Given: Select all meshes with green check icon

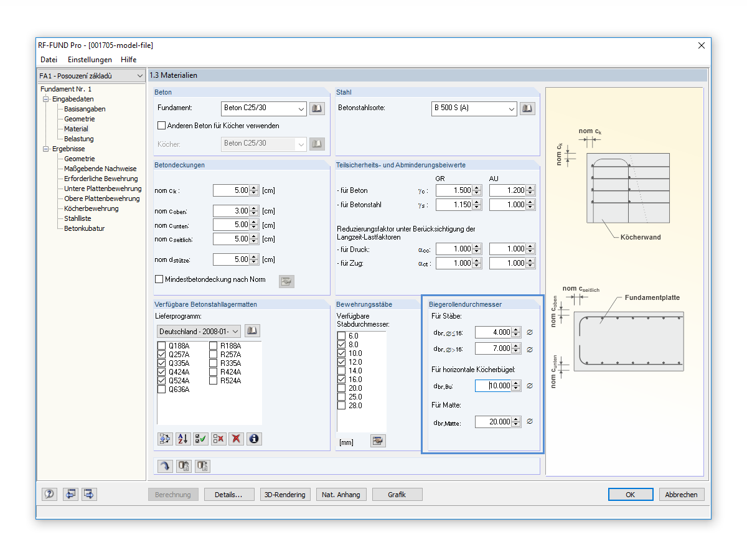Looking at the screenshot, I should [200, 439].
